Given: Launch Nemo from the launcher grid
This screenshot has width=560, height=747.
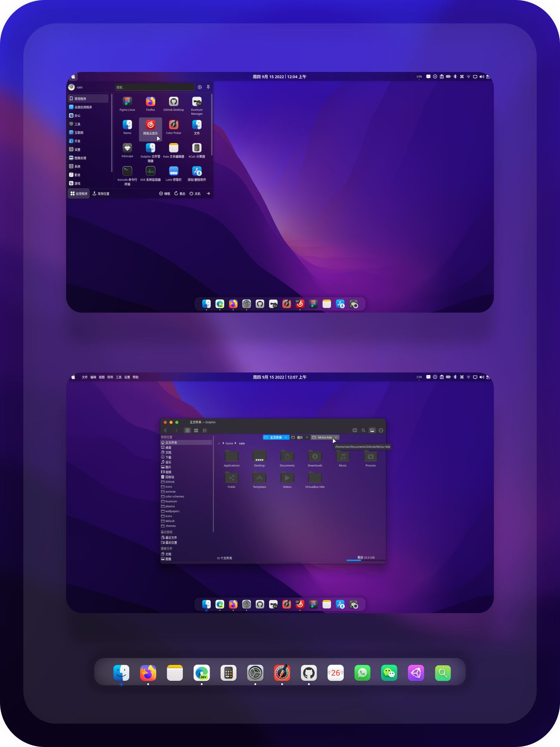Looking at the screenshot, I should 127,127.
